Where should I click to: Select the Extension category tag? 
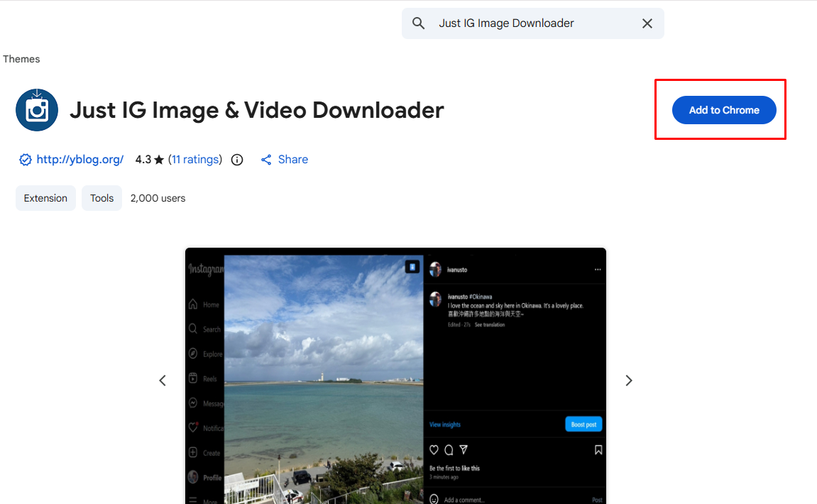click(x=45, y=198)
